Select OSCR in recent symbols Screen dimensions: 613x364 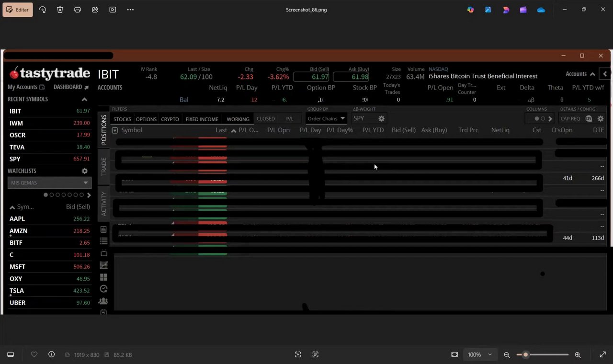tap(49, 135)
